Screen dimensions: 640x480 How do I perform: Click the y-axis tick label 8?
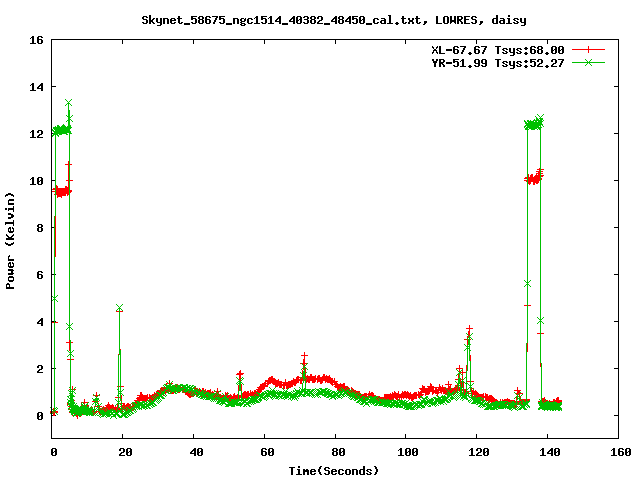tap(40, 228)
